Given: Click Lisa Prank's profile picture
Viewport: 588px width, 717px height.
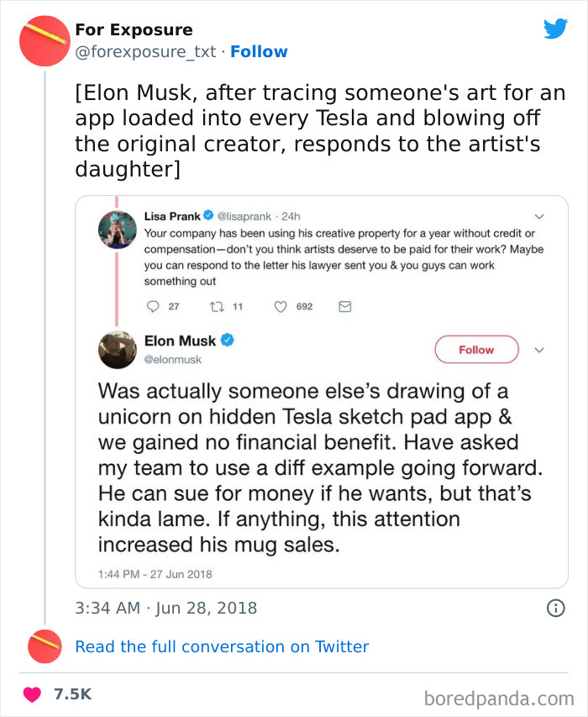Looking at the screenshot, I should point(117,229).
